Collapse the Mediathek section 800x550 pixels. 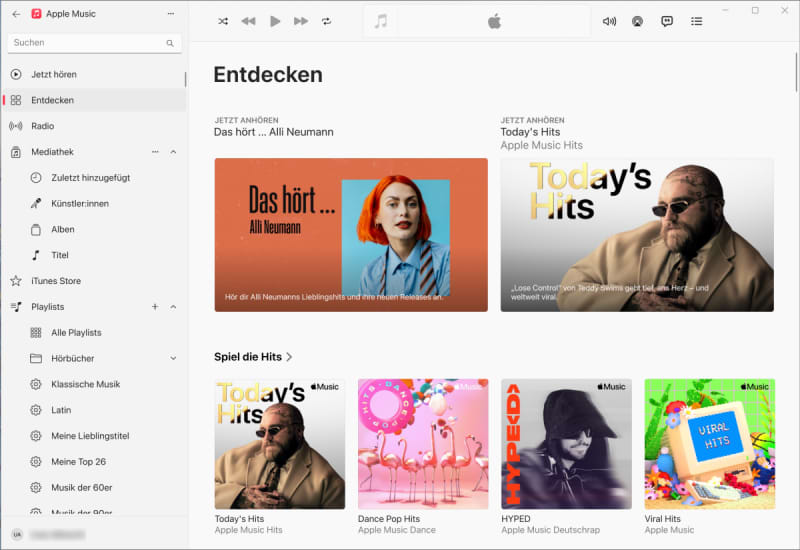(x=173, y=152)
